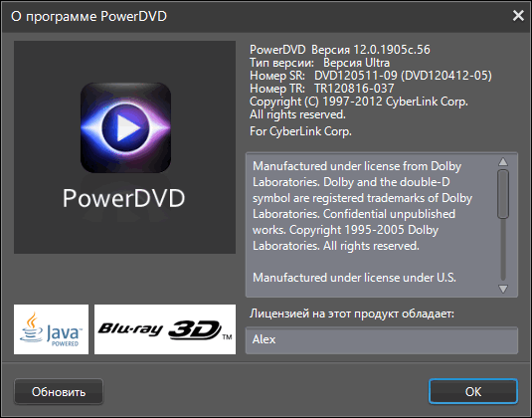Click the license text scrollbar thumb

click(x=503, y=194)
